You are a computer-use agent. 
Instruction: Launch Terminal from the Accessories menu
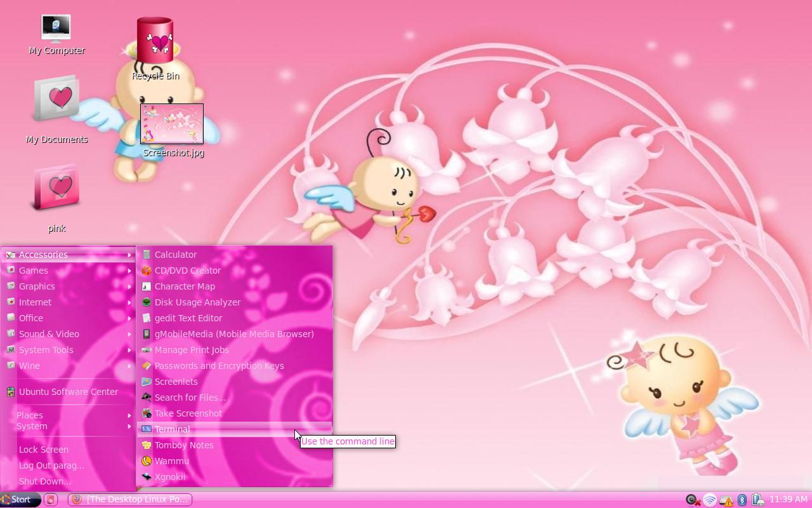coord(172,429)
